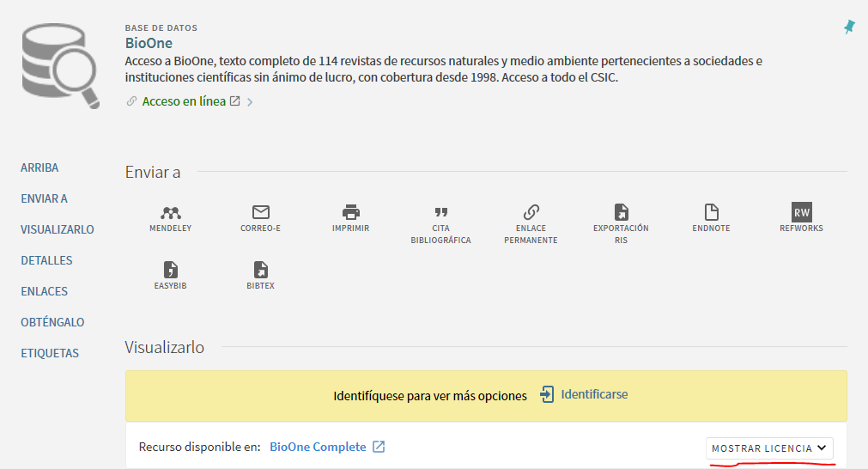Viewport: 868px width, 469px height.
Task: Open Cita Bibliográfica citation option
Action: [x=440, y=224]
